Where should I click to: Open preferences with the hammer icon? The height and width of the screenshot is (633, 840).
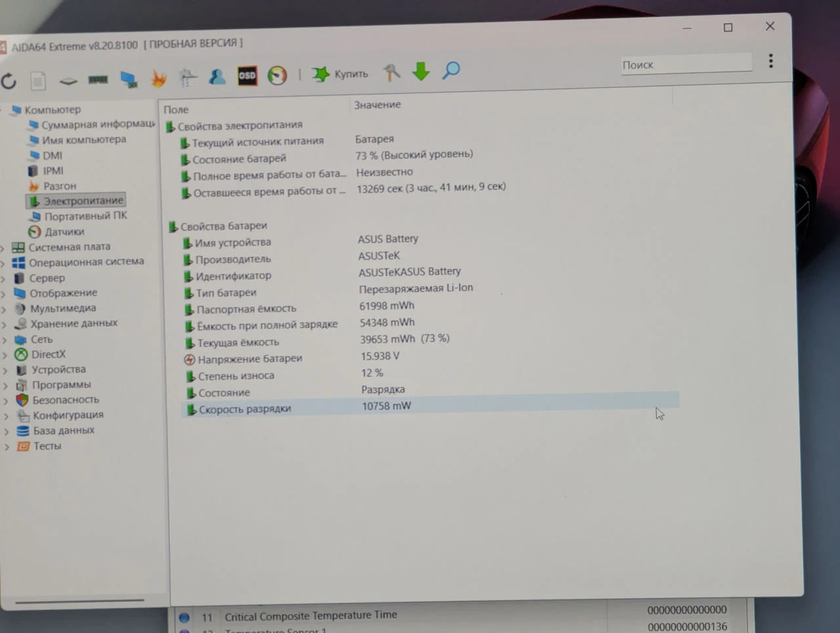point(391,72)
